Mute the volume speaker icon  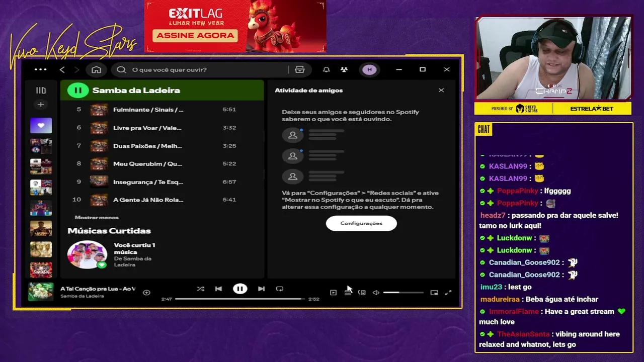(376, 293)
